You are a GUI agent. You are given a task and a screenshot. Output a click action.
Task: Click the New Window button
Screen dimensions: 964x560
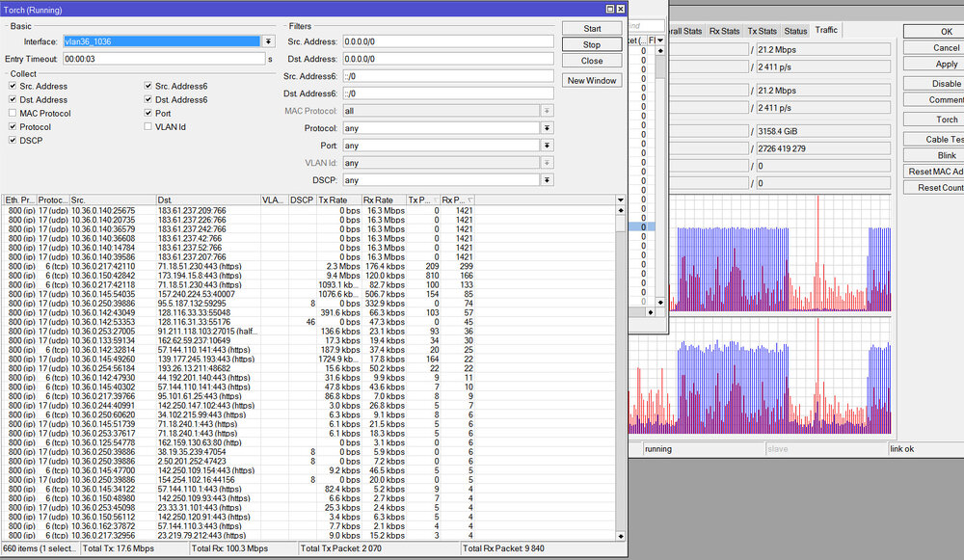tap(592, 80)
